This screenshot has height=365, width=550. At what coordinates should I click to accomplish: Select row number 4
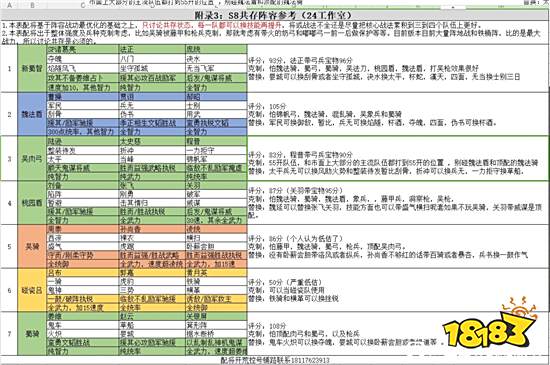click(x=9, y=203)
